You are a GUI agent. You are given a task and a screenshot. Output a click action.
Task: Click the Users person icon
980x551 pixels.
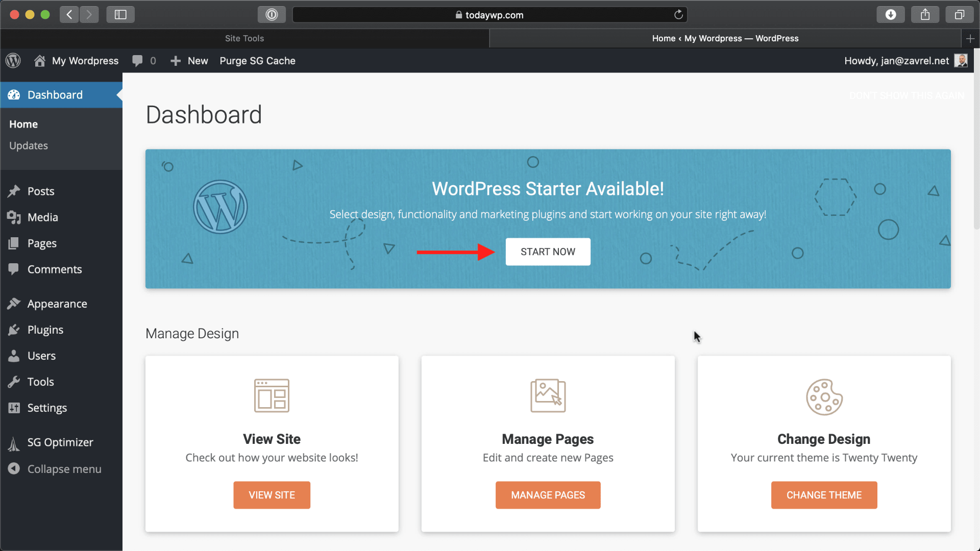pyautogui.click(x=14, y=356)
